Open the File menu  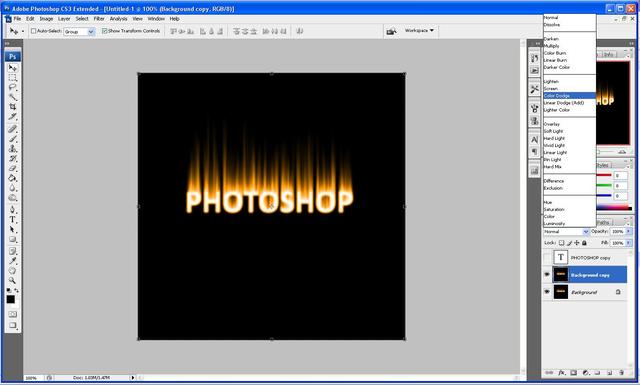point(17,19)
